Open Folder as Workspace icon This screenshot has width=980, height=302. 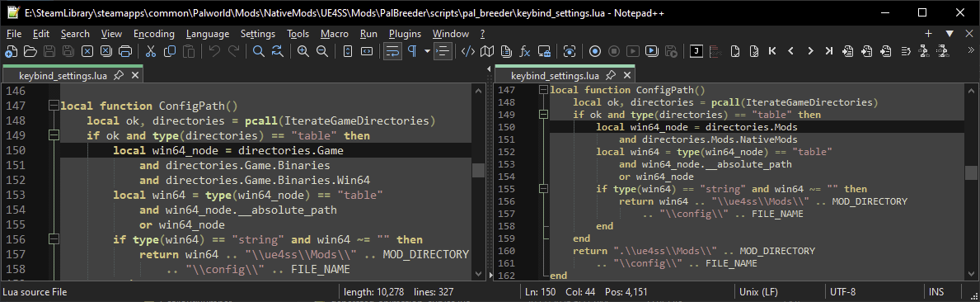coord(544,51)
